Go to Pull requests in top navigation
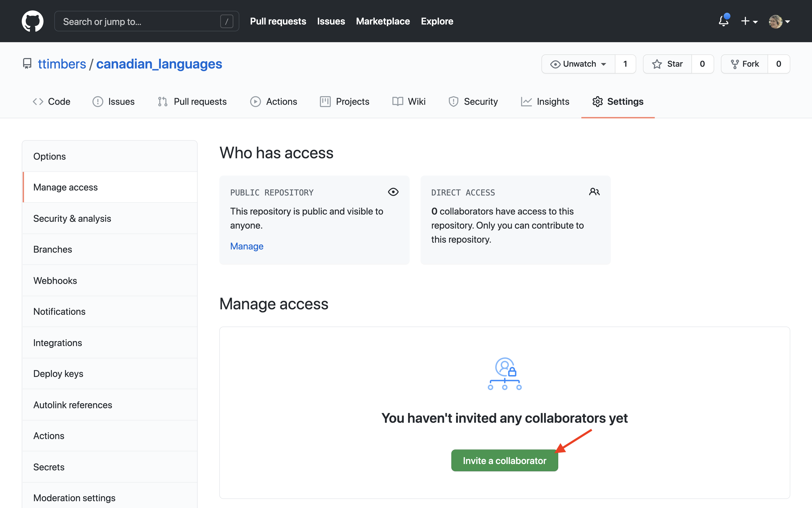Viewport: 812px width, 508px height. point(278,21)
